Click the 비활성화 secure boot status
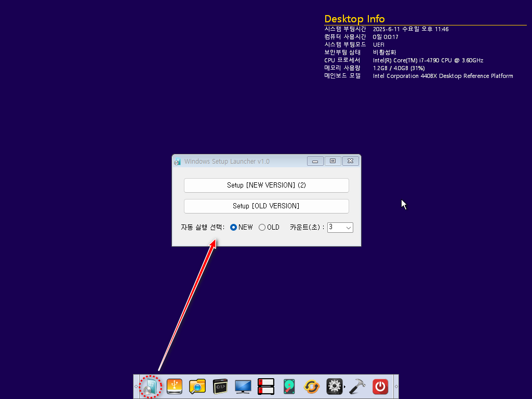Viewport: 532px width, 399px height. tap(384, 52)
